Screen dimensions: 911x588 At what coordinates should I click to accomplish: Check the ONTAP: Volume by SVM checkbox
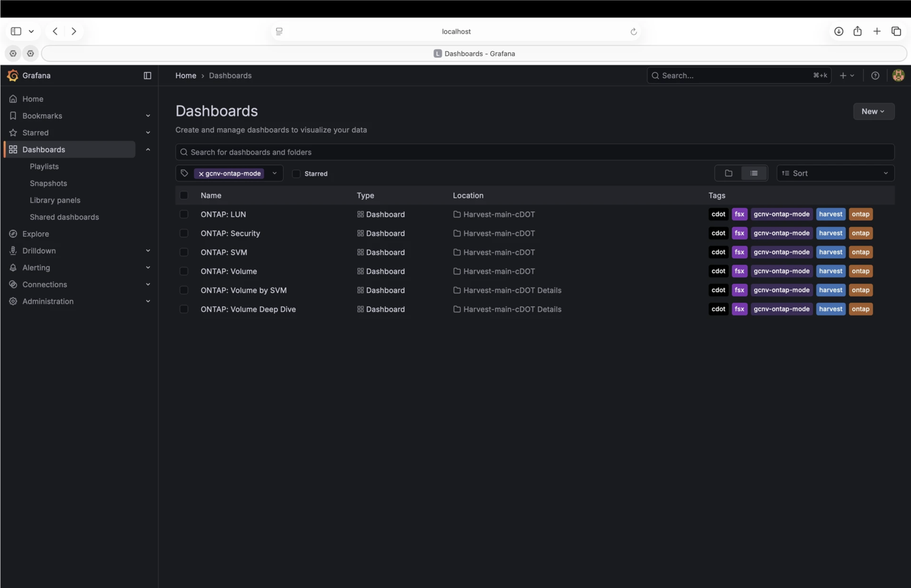pos(184,290)
